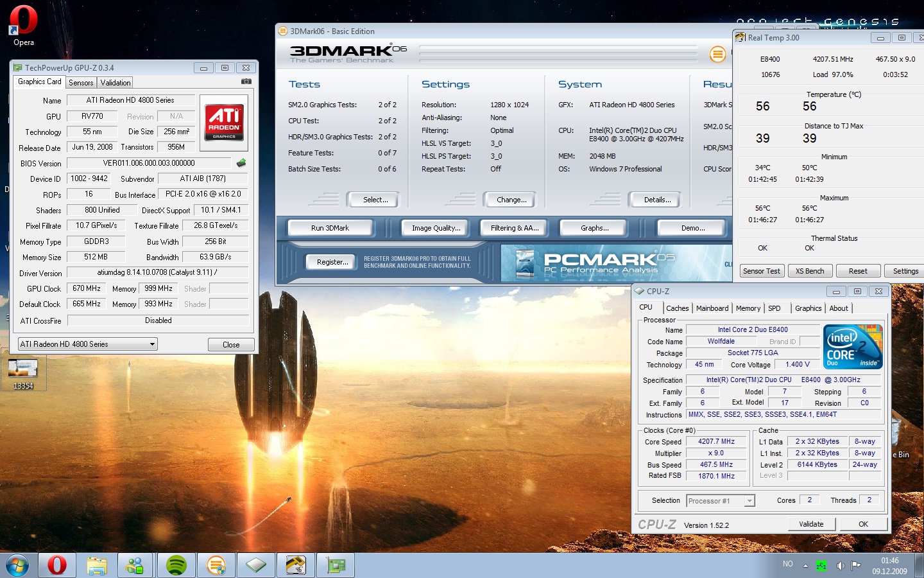Viewport: 924px width, 578px height.
Task: Click the Core Voltage 1.400 V value
Action: (797, 364)
